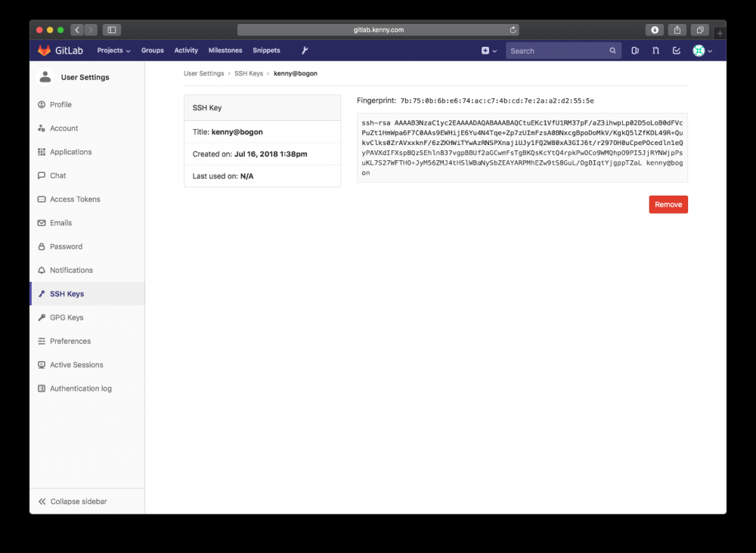Click the GitLab fox logo
The width and height of the screenshot is (756, 553).
pos(45,51)
